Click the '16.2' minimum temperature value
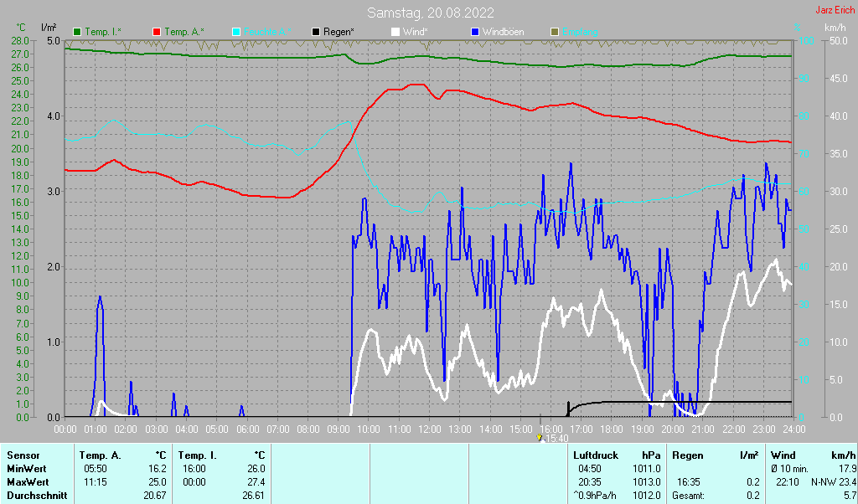The width and height of the screenshot is (858, 504). (157, 469)
